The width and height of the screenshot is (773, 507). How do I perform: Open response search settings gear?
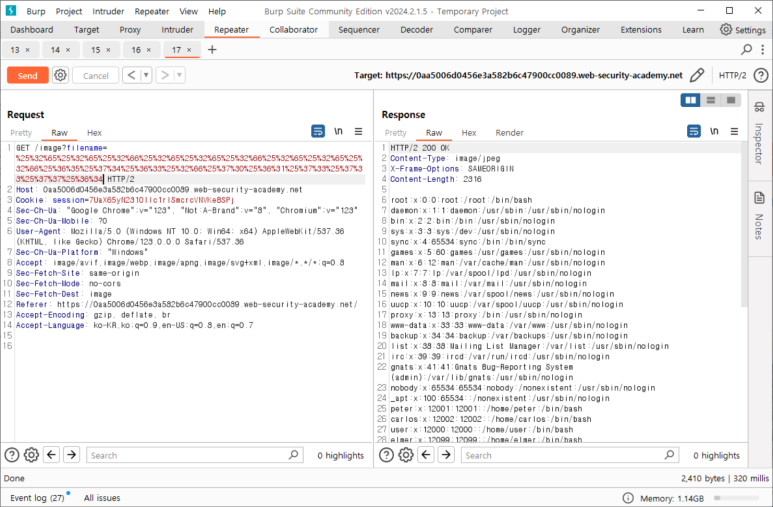pyautogui.click(x=406, y=455)
